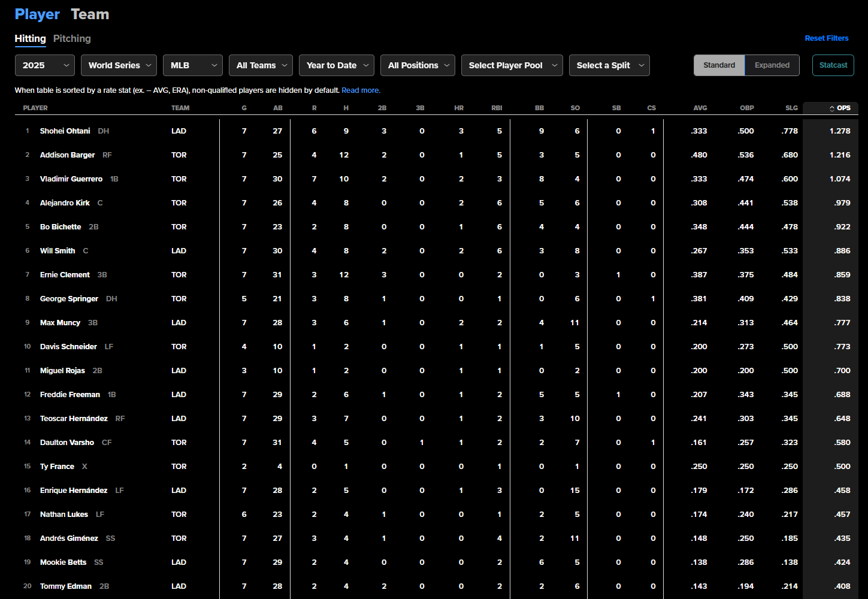Select Bo Bichette in the table
Image resolution: width=868 pixels, height=599 pixels.
pyautogui.click(x=61, y=227)
